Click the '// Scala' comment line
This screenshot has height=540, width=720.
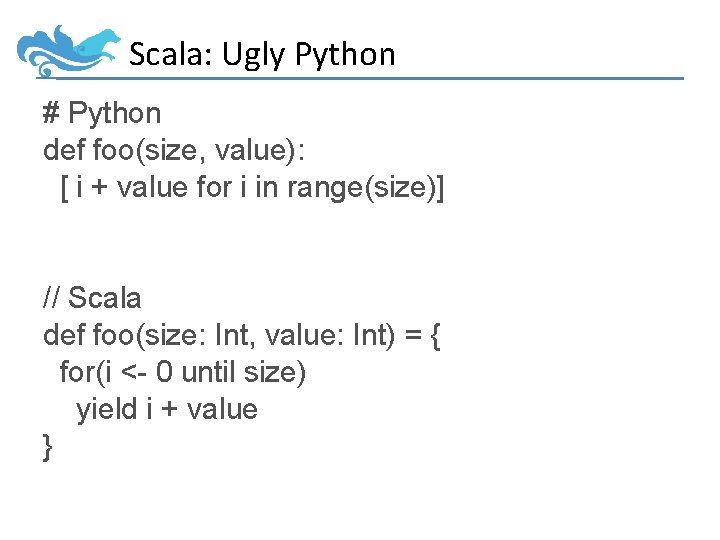tap(93, 298)
